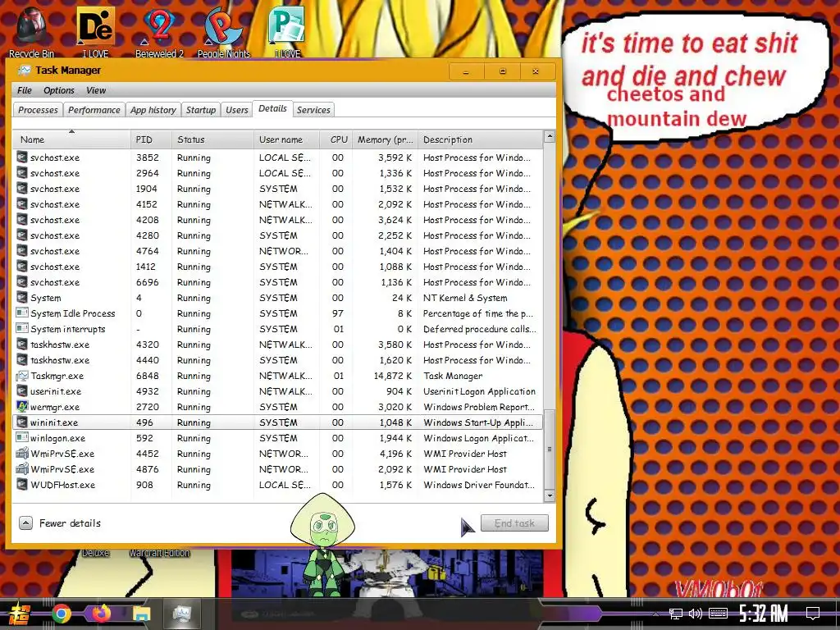Viewport: 840px width, 630px height.
Task: Sort by the User name column header
Action: click(286, 139)
